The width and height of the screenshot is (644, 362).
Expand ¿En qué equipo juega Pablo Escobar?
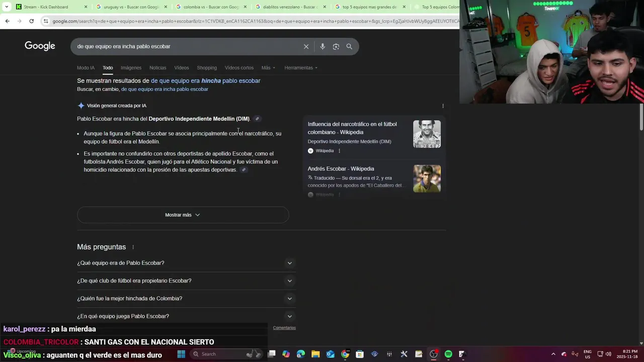click(x=186, y=316)
